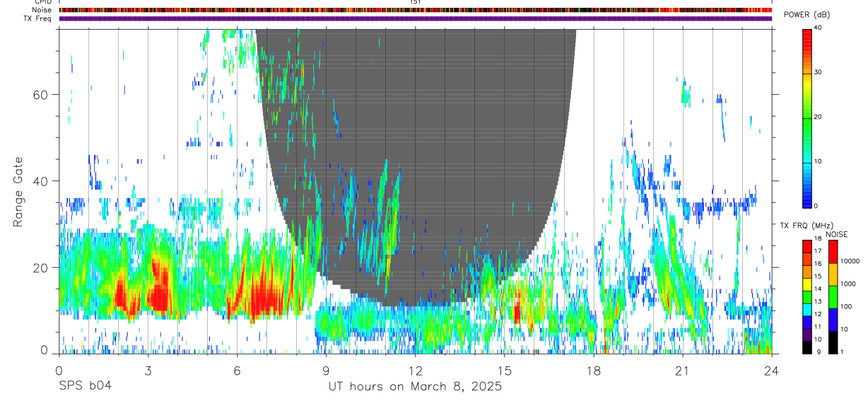Click the purple TX Freq strip above the plot
868x401 pixels.
tap(416, 18)
